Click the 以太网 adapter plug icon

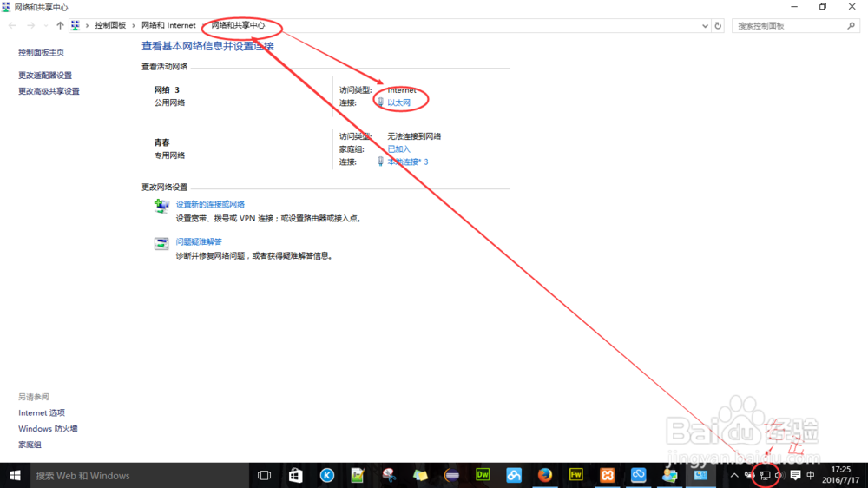pos(380,102)
